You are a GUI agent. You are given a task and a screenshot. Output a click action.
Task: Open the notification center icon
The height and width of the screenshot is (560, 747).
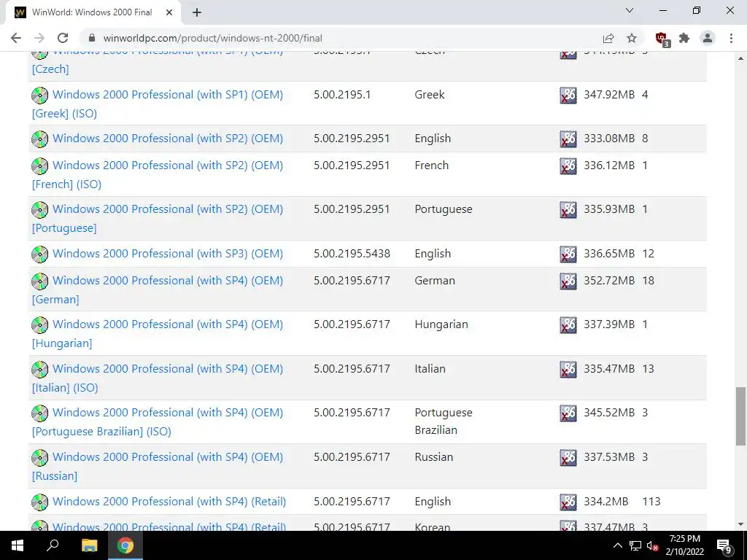pos(724,546)
